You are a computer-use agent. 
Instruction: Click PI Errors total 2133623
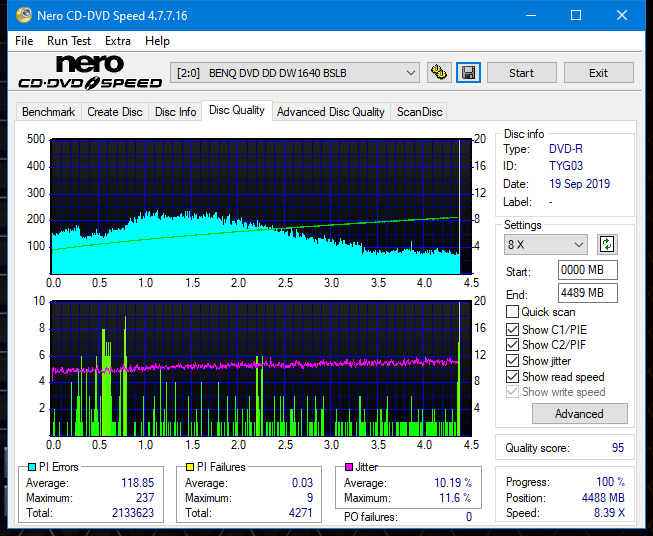click(133, 513)
